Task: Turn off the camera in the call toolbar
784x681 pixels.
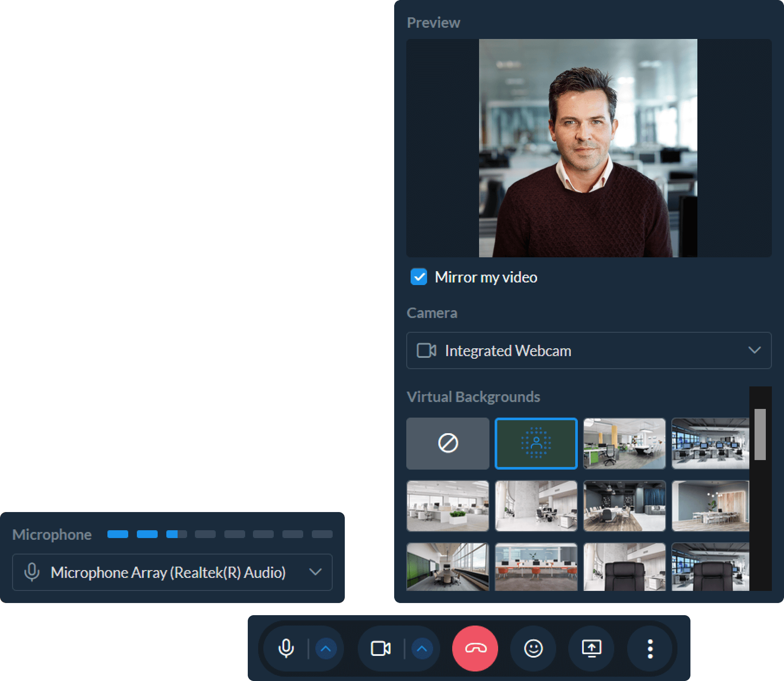Action: pos(381,649)
